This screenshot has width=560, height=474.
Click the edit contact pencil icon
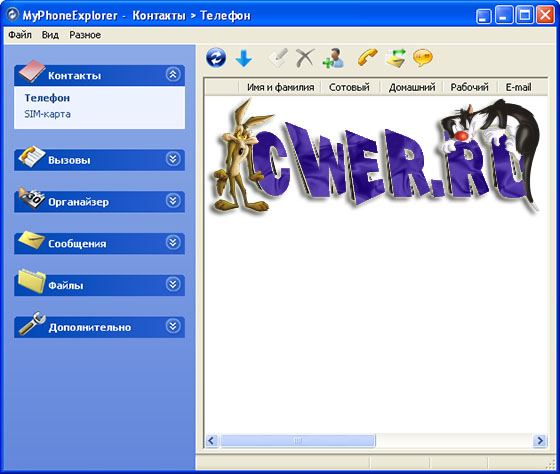(278, 58)
